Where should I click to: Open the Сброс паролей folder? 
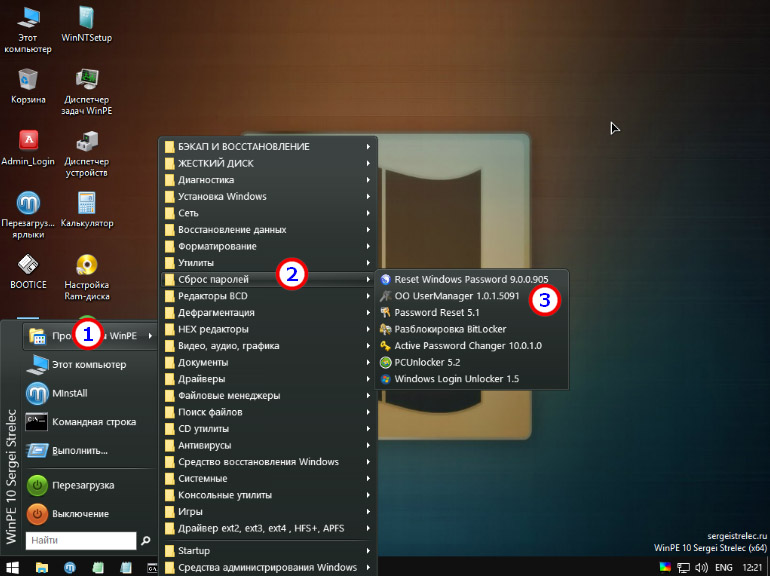click(269, 279)
